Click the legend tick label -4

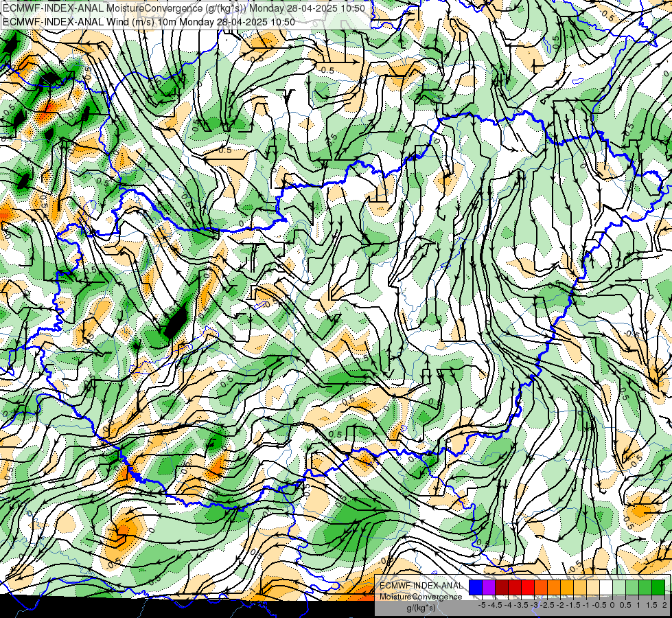[508, 605]
